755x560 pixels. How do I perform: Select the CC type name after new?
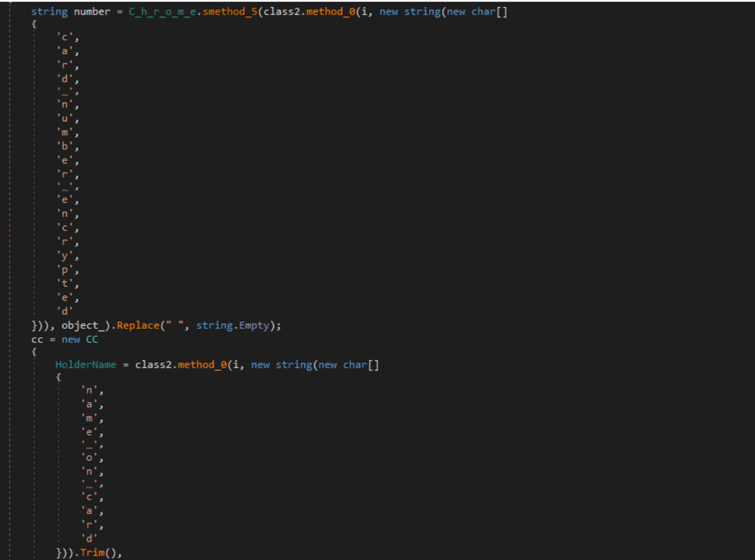(92, 339)
